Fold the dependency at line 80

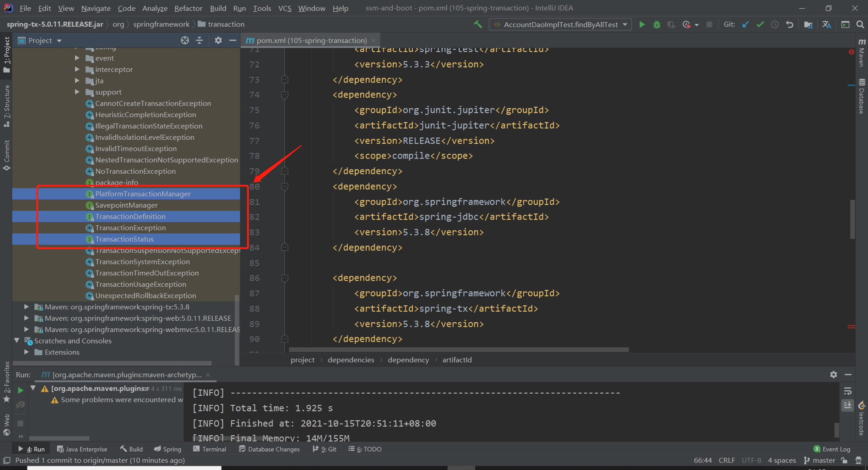point(285,186)
